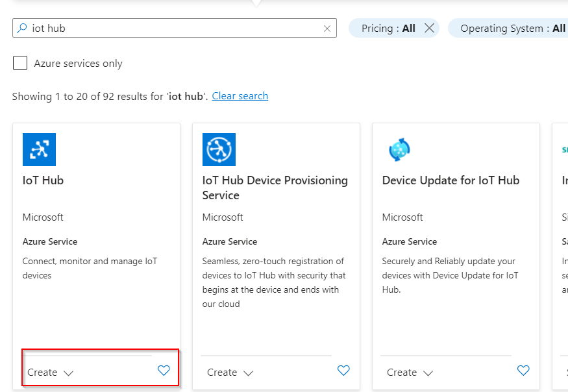Click 'Seamless, zero-touch registration' description text
Image resolution: width=568 pixels, height=392 pixels.
click(274, 282)
